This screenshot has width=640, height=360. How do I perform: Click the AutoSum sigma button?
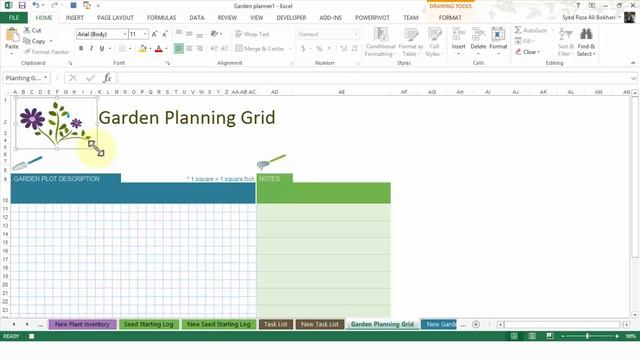click(531, 30)
